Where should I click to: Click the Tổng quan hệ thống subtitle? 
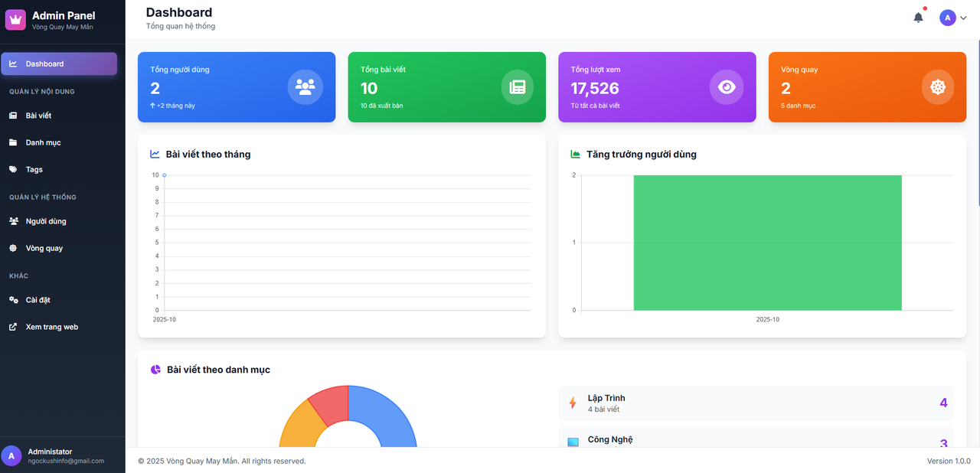[x=181, y=26]
